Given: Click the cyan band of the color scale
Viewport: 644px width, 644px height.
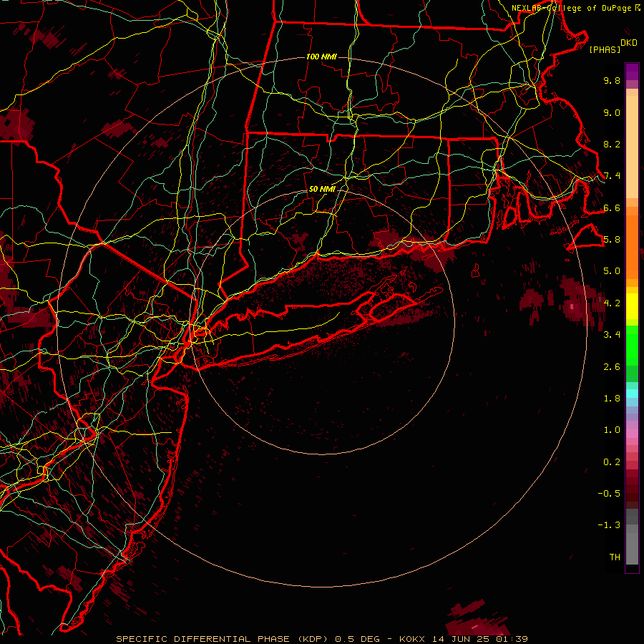Looking at the screenshot, I should (632, 394).
